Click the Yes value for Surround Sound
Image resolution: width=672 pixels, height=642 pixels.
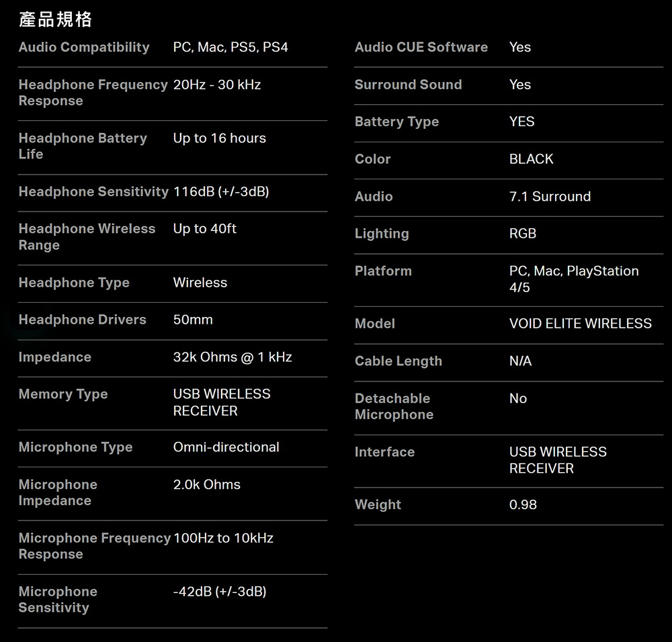pyautogui.click(x=520, y=85)
